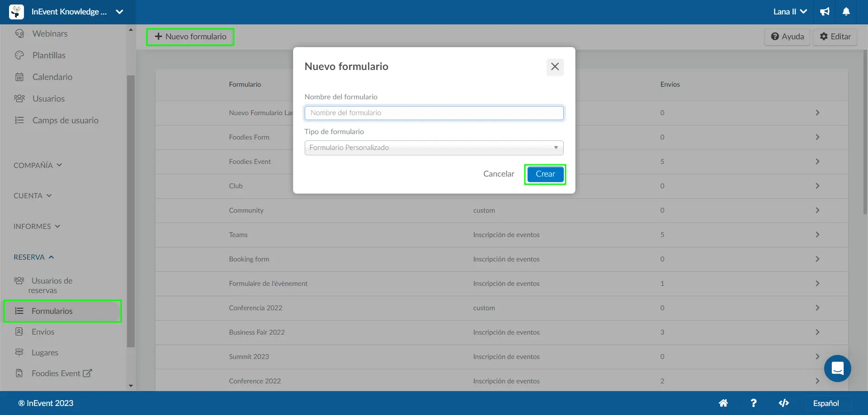Open the Teams form row arrow
The image size is (868, 415).
pyautogui.click(x=817, y=235)
